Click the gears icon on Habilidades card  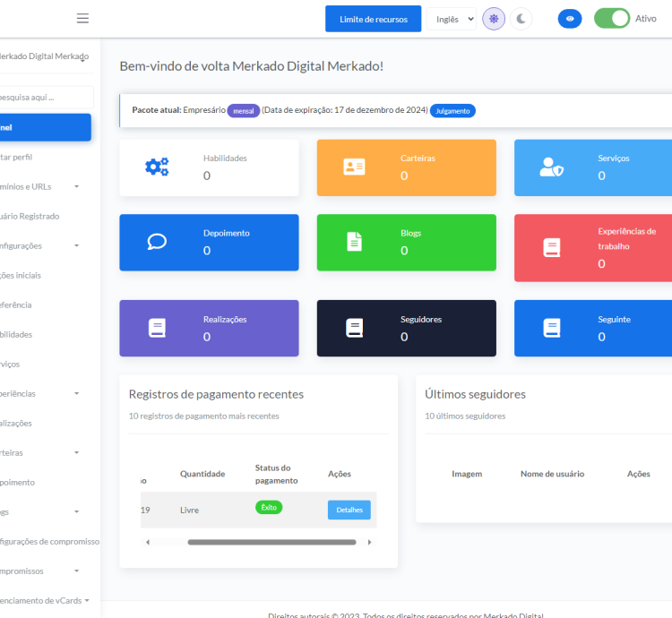[x=157, y=167]
